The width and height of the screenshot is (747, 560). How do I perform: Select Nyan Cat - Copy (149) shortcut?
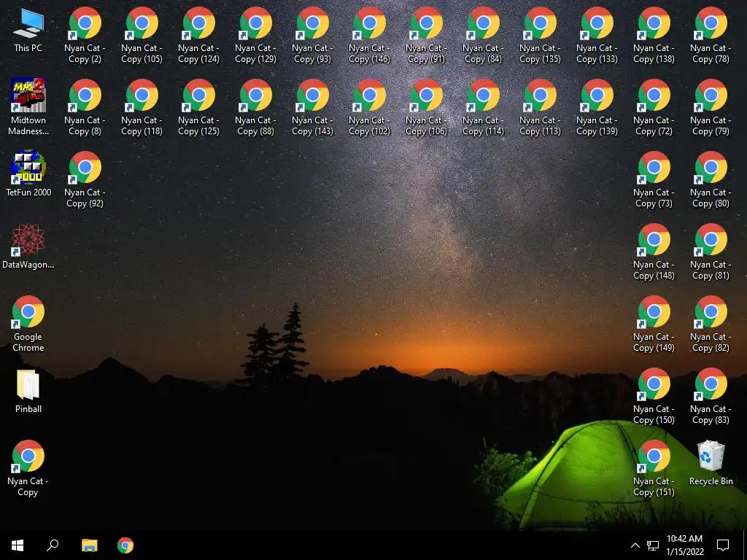click(x=654, y=324)
